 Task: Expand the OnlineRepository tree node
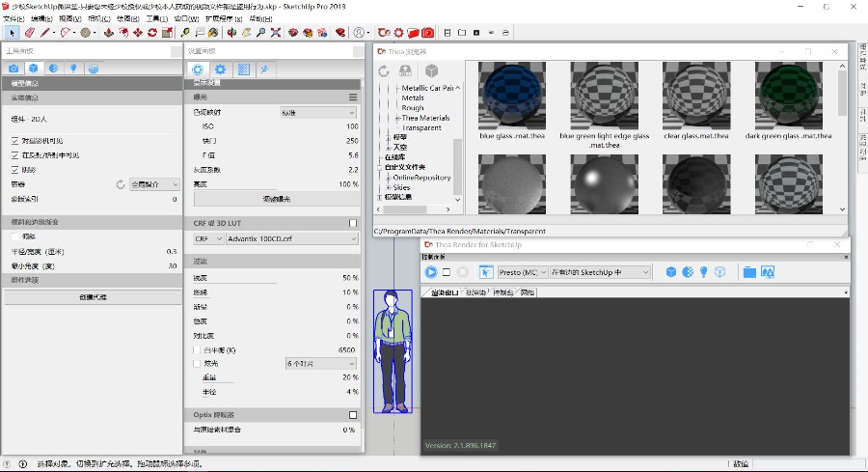click(x=389, y=178)
